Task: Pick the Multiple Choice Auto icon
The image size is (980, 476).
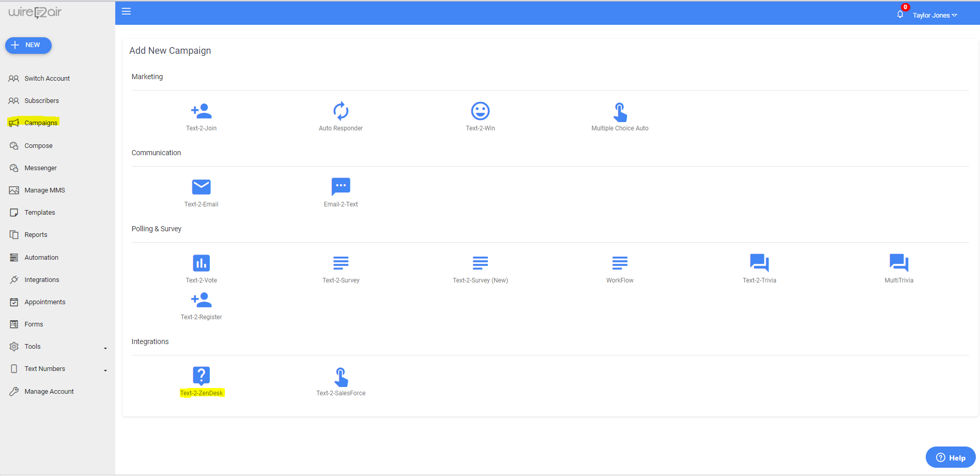Action: pos(620,112)
